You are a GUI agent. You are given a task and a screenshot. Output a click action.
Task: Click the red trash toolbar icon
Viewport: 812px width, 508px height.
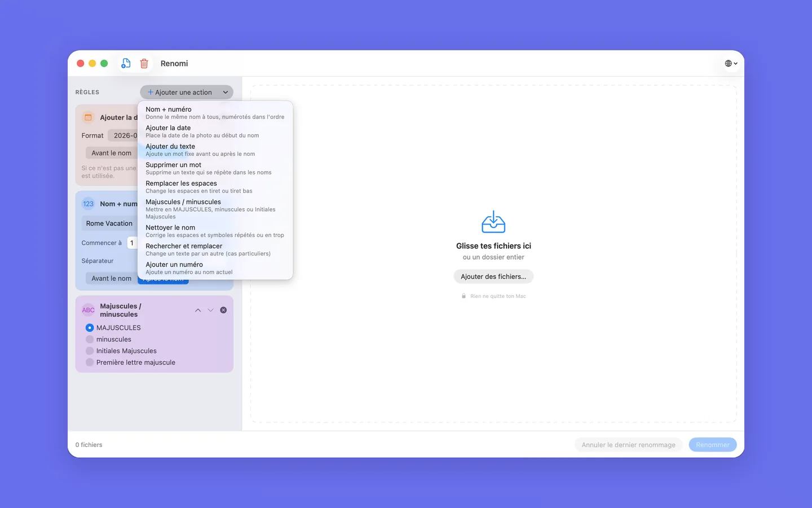tap(144, 63)
